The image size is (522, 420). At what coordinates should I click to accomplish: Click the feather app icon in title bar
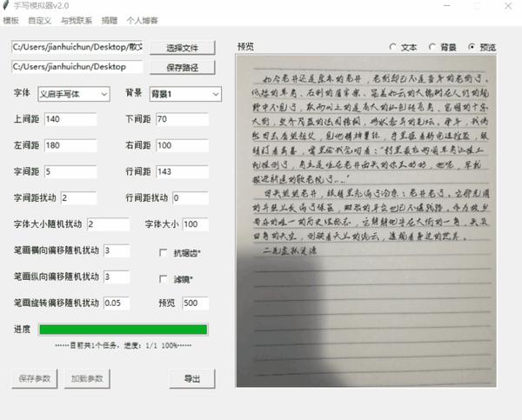click(x=6, y=5)
